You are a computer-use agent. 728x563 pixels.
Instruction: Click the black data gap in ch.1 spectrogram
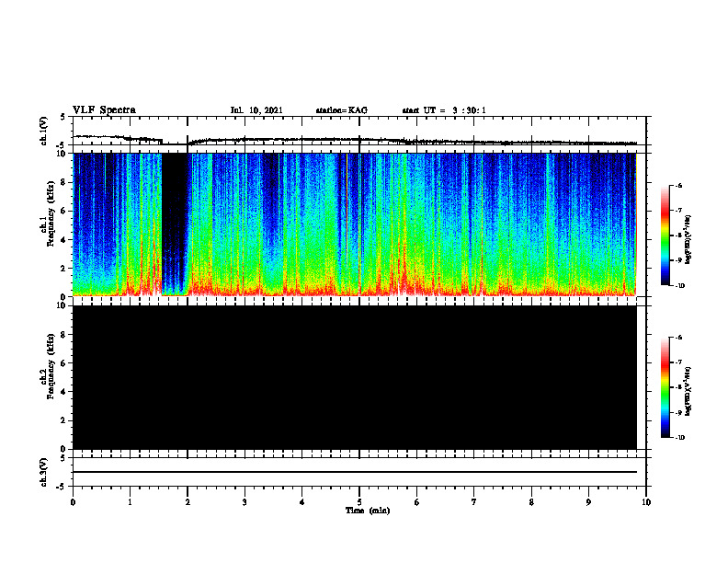click(x=175, y=223)
